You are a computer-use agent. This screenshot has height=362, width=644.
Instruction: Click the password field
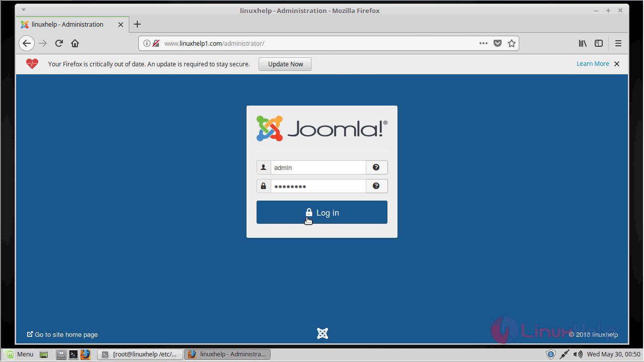click(318, 186)
